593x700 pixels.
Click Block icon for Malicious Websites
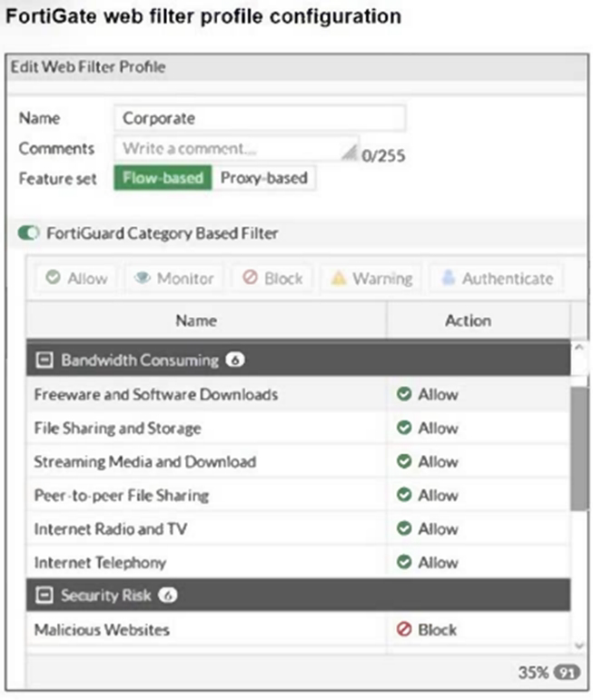pos(404,629)
